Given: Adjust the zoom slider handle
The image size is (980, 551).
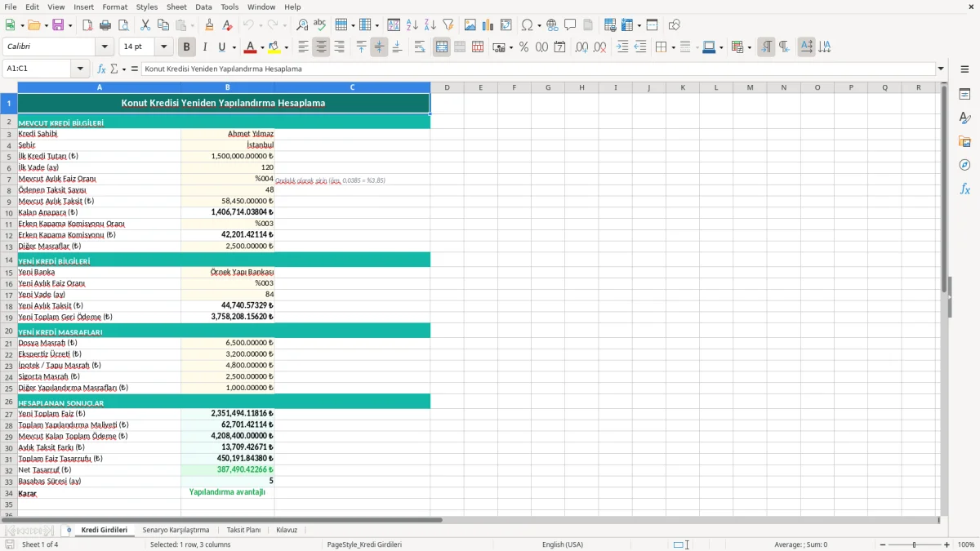Looking at the screenshot, I should click(x=914, y=544).
